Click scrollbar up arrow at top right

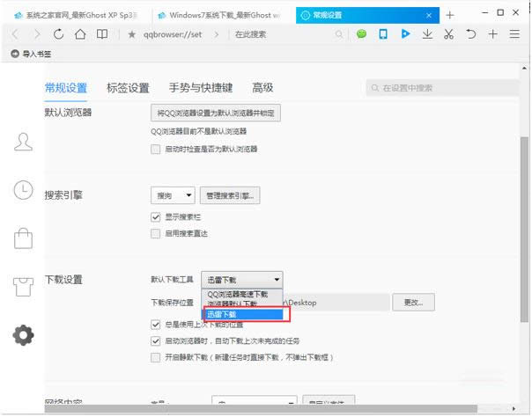click(525, 68)
